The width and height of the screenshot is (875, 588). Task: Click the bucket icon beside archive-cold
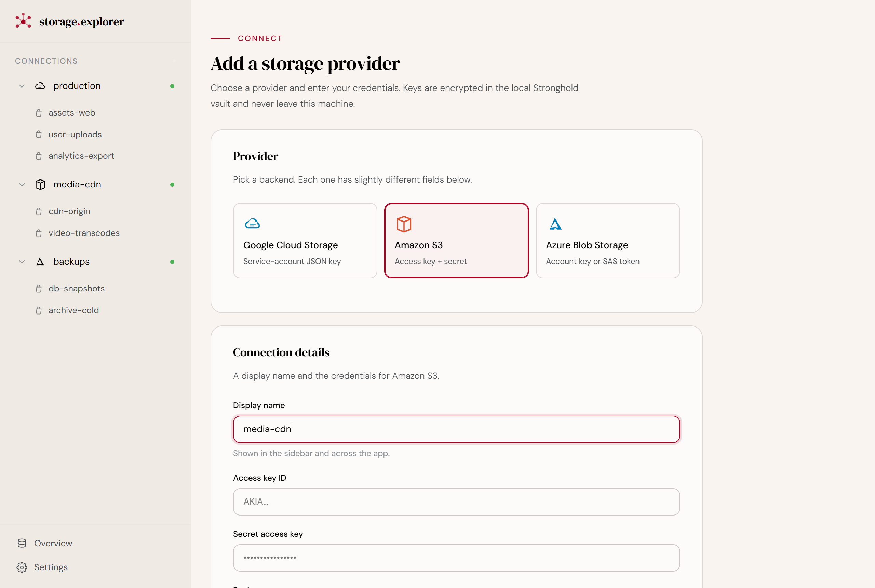tap(39, 310)
